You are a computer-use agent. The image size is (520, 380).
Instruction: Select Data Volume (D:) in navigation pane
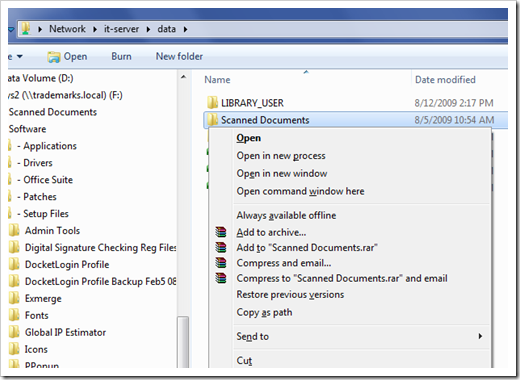point(41,78)
